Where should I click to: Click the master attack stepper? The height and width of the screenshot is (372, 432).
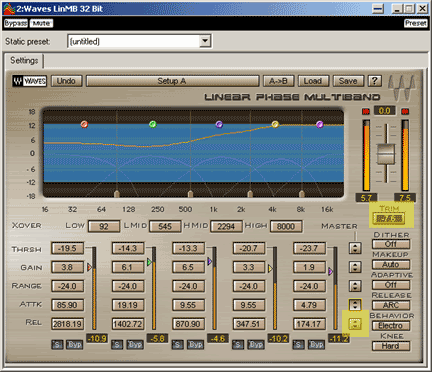pos(355,304)
